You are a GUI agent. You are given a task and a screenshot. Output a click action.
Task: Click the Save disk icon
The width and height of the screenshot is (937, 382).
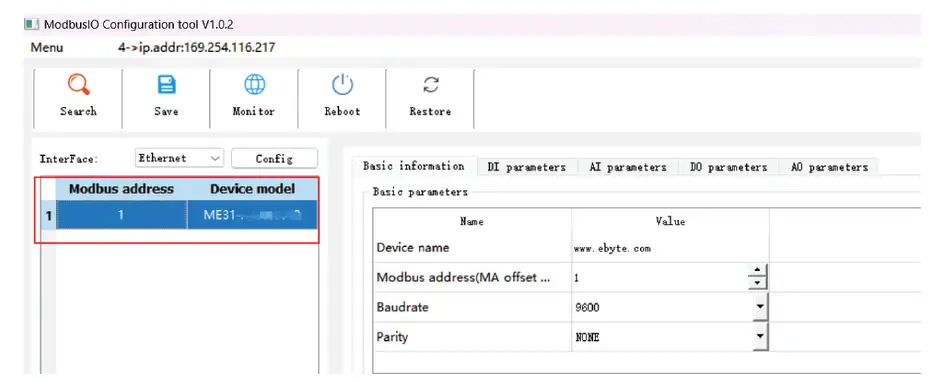tap(166, 85)
